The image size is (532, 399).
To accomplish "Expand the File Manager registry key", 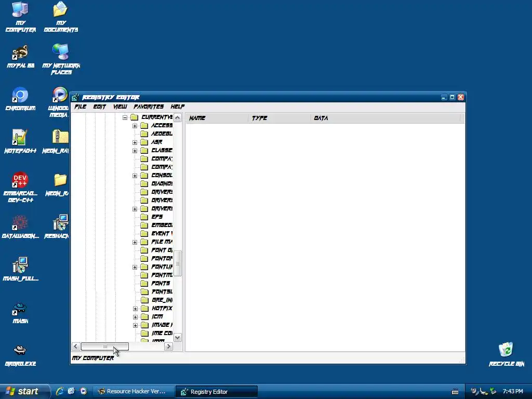I will pos(135,242).
